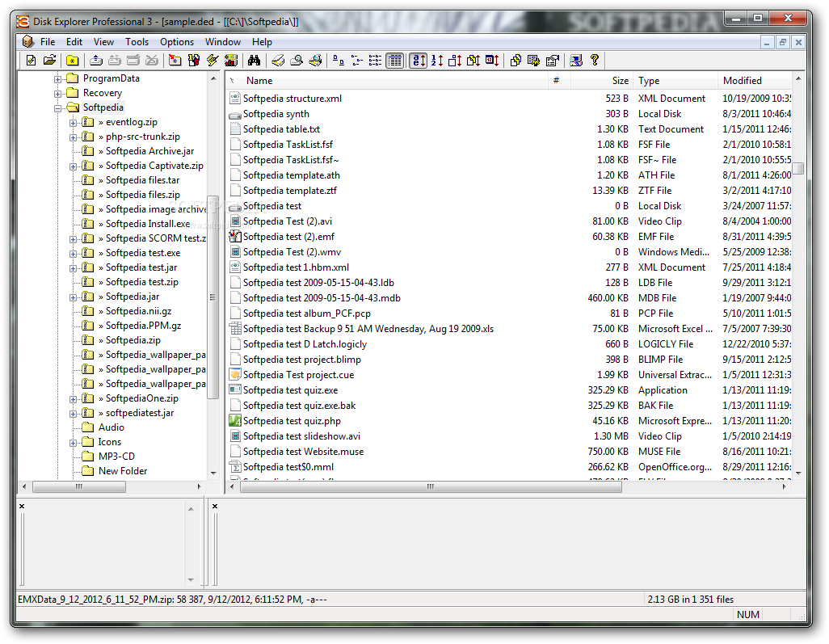Click folder tree vertical scrollbar thumb

pos(213,297)
